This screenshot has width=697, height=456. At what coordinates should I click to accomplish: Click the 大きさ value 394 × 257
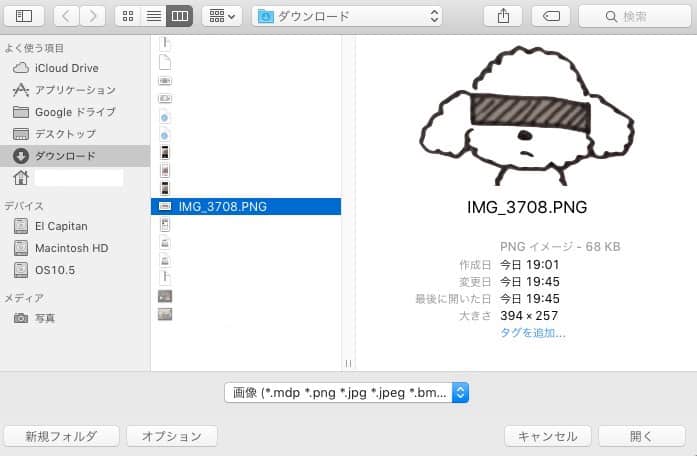coord(529,316)
